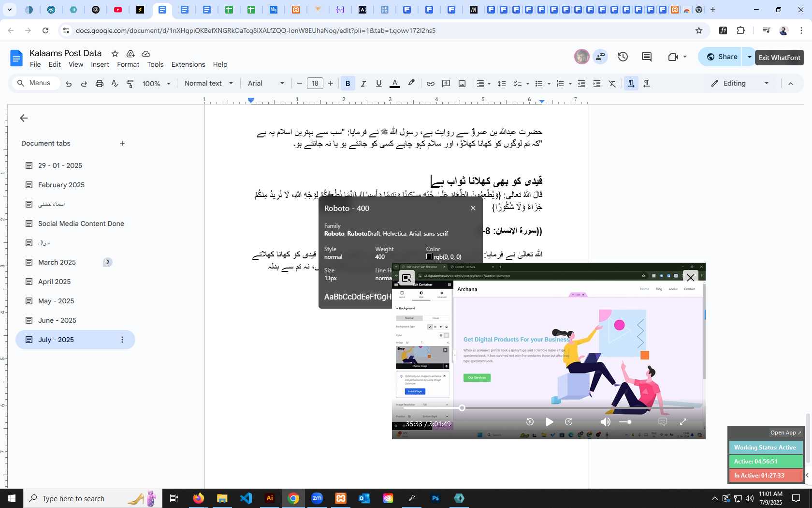
Task: Add a comment with toolbar icon
Action: pos(446,84)
